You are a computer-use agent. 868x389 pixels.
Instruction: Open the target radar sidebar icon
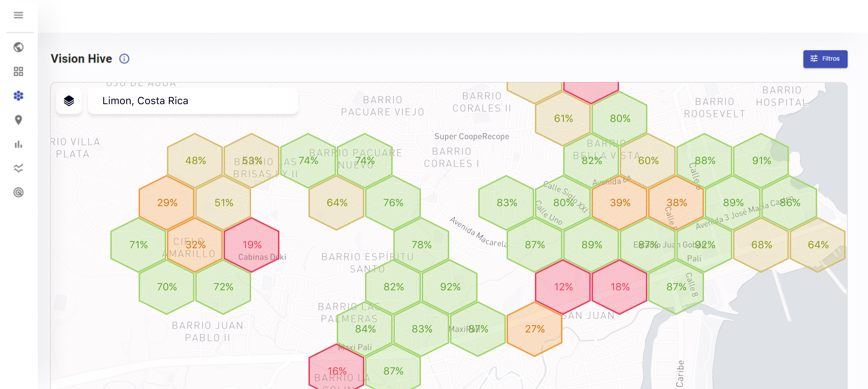pos(19,192)
